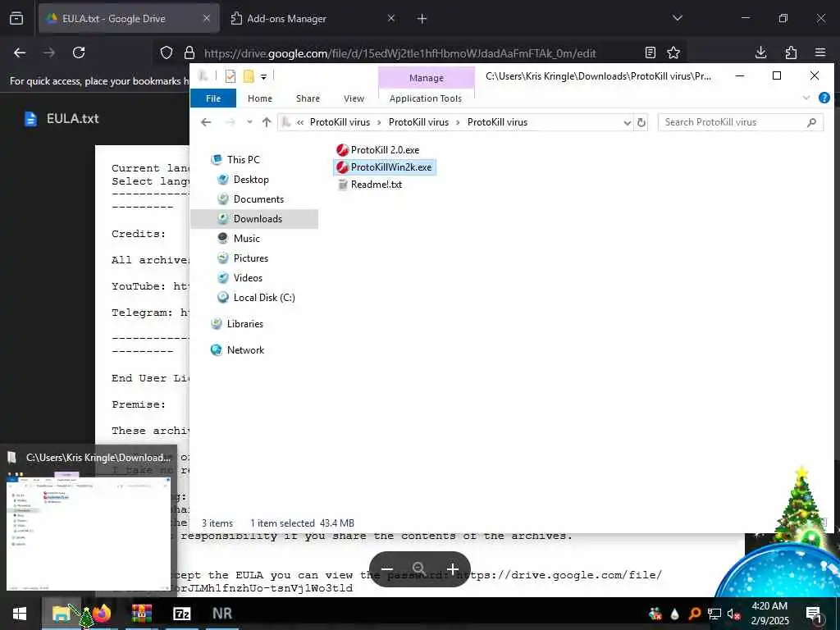Open the Firefox downloads panel
Image resolution: width=840 pixels, height=630 pixels.
click(760, 52)
